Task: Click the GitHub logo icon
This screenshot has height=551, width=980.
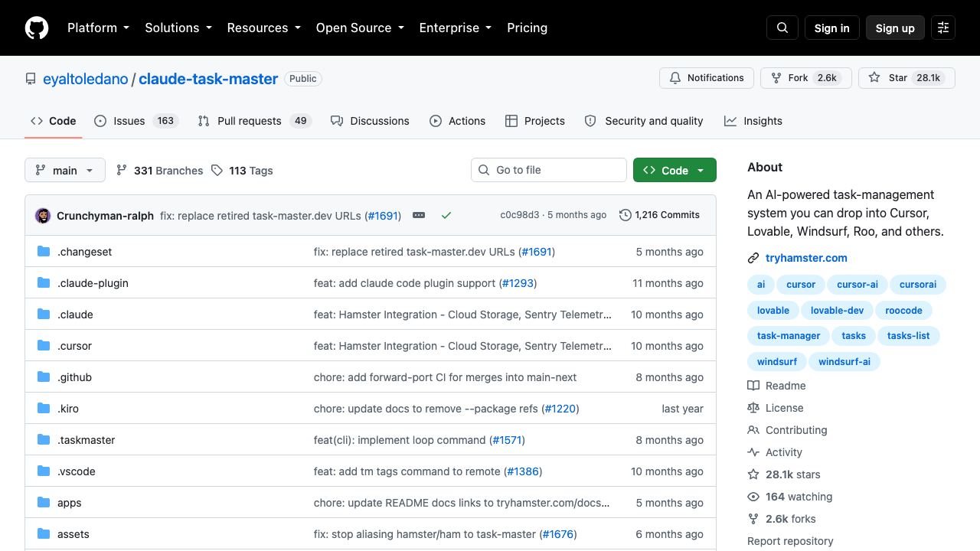Action: point(37,28)
